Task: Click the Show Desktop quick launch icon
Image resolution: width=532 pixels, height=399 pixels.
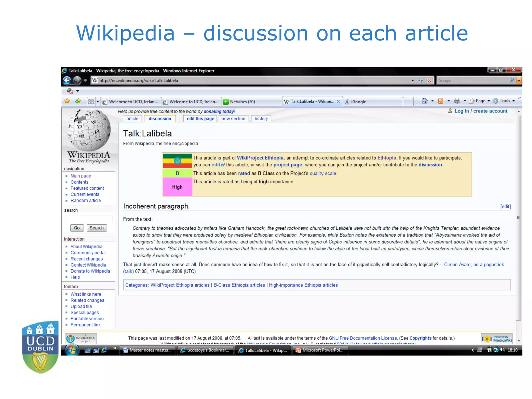Action: (88, 350)
